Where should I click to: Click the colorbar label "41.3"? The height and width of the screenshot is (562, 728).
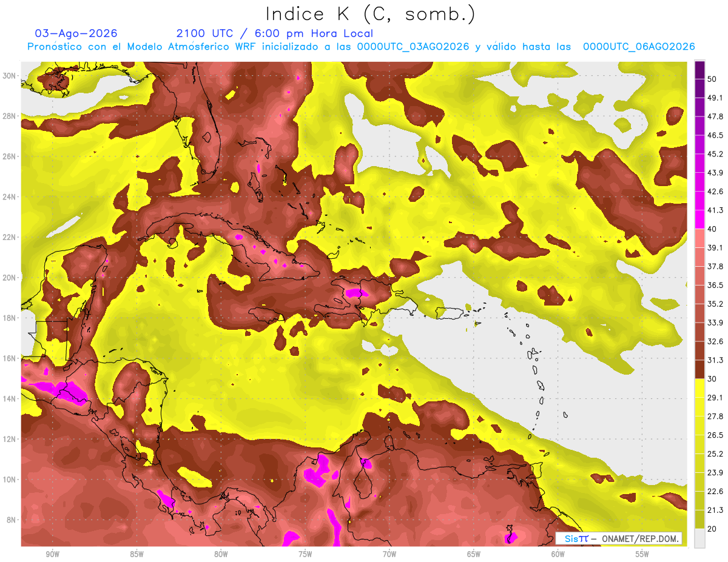pyautogui.click(x=715, y=210)
